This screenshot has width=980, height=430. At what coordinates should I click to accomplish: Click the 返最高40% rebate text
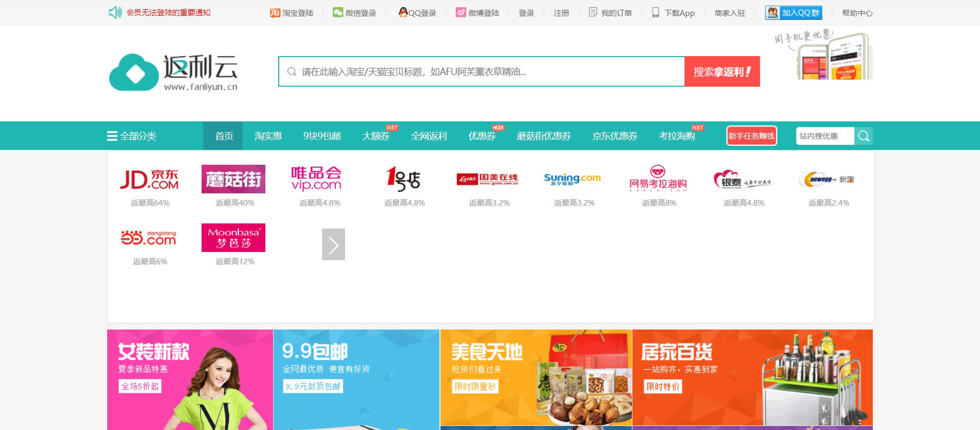(235, 203)
